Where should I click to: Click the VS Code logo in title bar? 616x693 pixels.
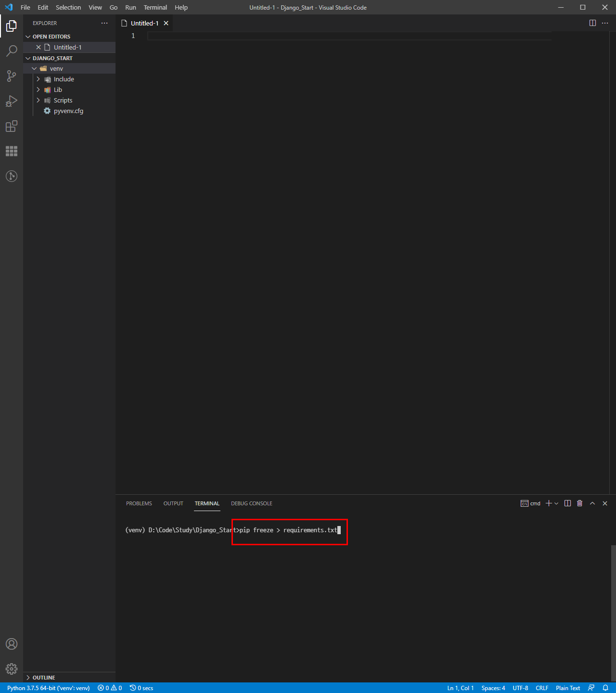pos(9,7)
